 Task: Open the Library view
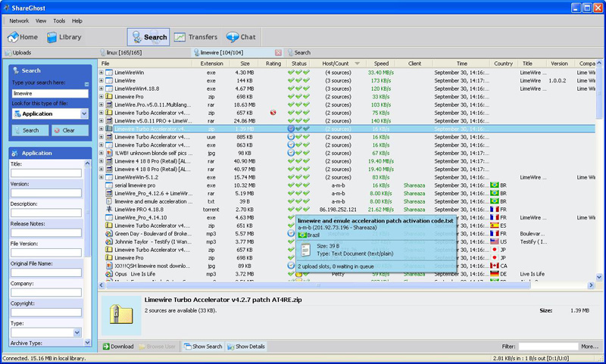64,37
